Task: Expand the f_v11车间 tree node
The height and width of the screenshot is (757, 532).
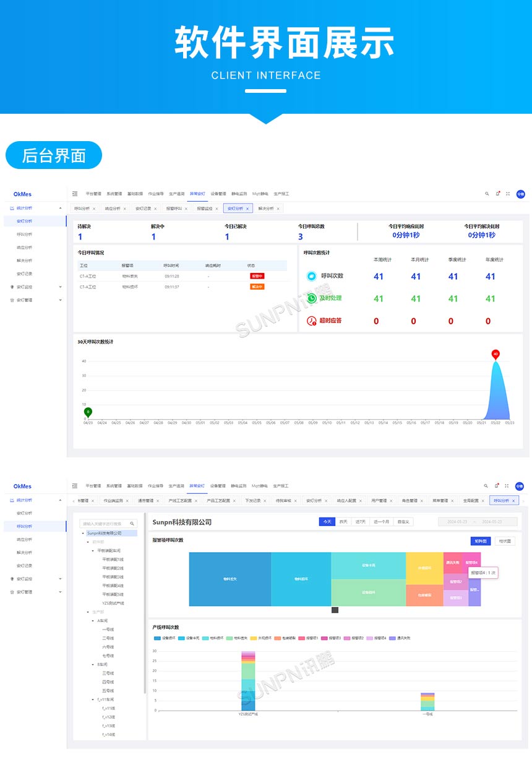Action: [92, 699]
